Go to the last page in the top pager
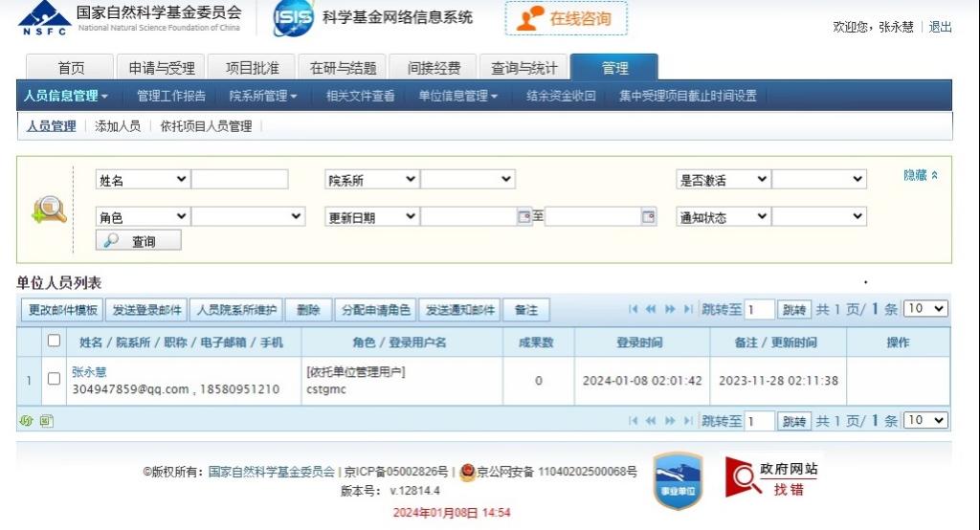 (688, 309)
